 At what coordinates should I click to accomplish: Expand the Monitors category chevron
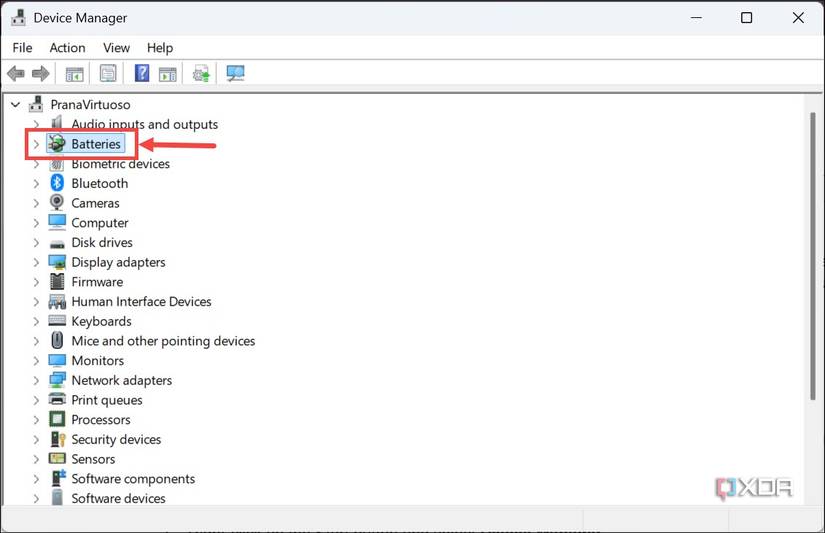click(36, 361)
